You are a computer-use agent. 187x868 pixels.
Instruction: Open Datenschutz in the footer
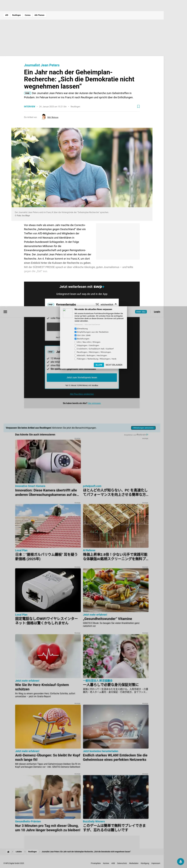click(122, 863)
